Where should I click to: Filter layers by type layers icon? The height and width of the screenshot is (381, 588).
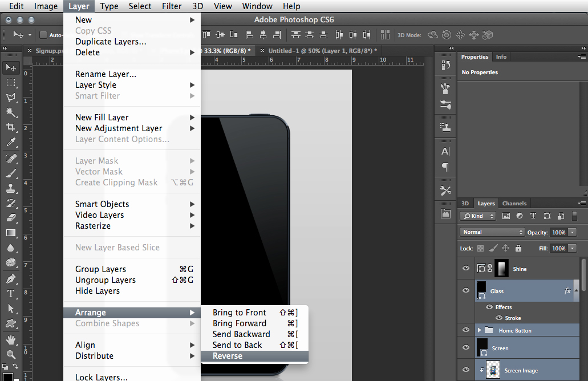[533, 216]
